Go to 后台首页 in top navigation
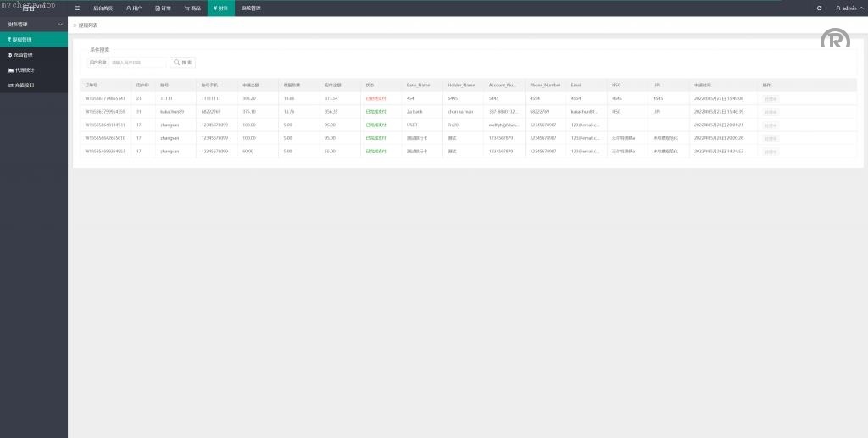The image size is (868, 438). click(103, 8)
